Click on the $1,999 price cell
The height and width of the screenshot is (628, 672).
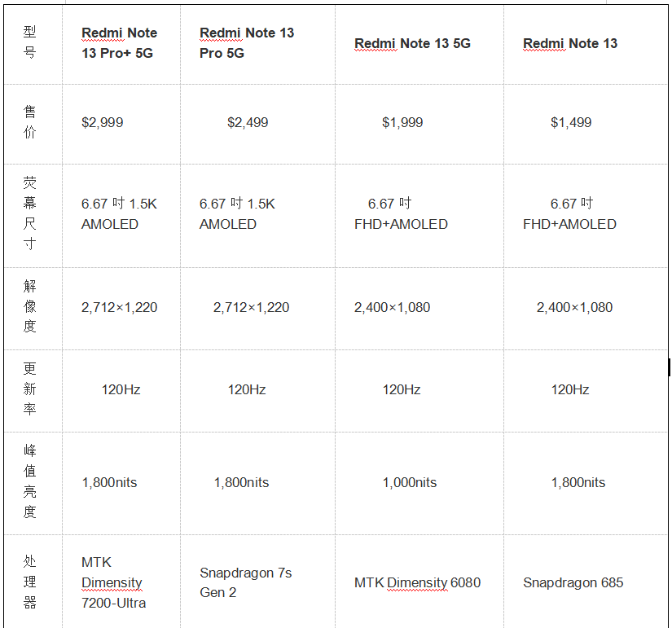pyautogui.click(x=402, y=123)
